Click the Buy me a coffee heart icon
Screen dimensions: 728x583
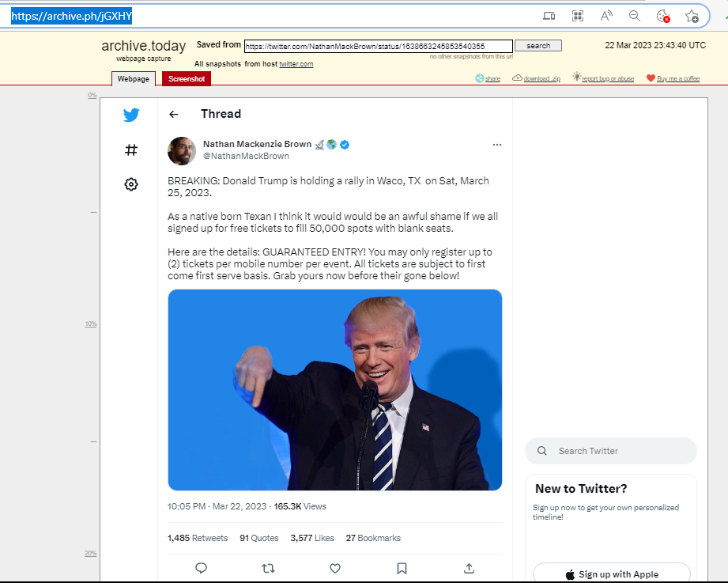651,78
